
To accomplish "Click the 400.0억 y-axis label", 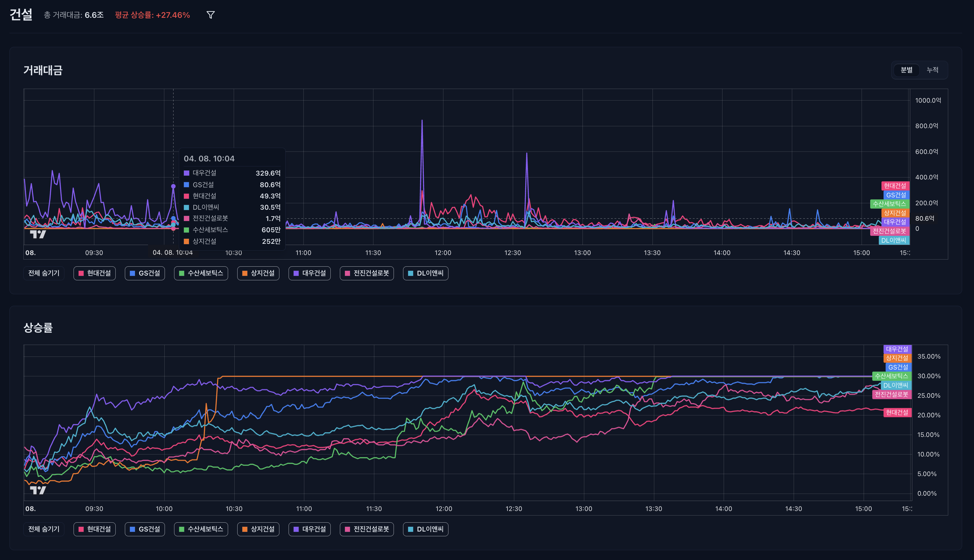I will (927, 177).
